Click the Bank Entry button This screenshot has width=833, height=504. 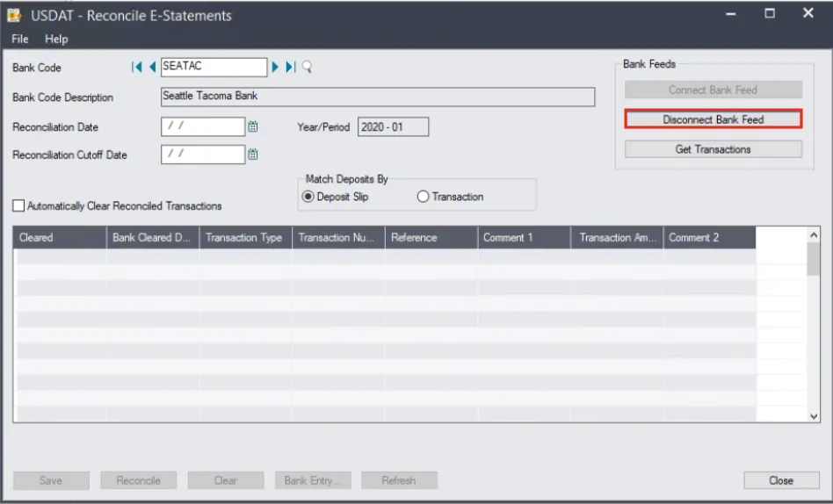(x=313, y=480)
